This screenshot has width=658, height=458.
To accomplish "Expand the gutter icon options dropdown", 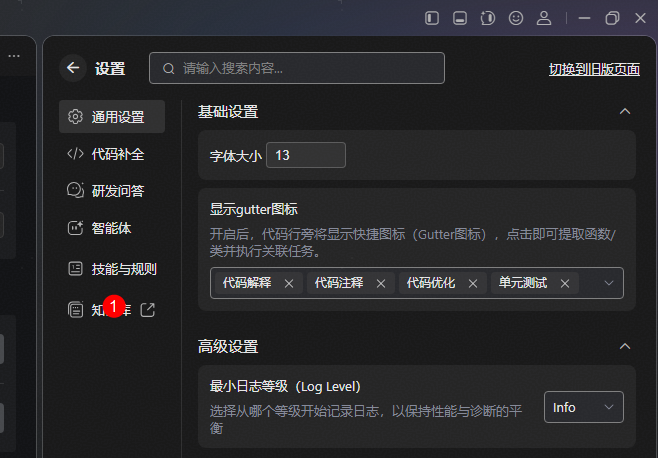I will point(608,283).
